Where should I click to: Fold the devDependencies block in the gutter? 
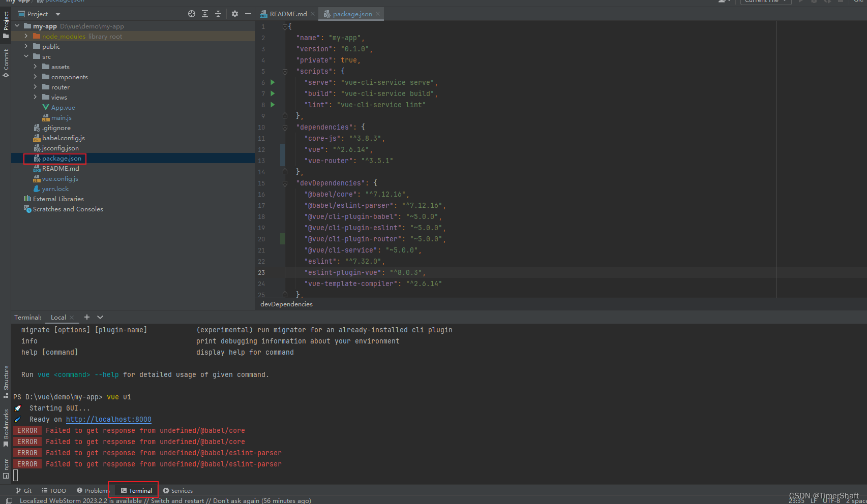coord(285,183)
